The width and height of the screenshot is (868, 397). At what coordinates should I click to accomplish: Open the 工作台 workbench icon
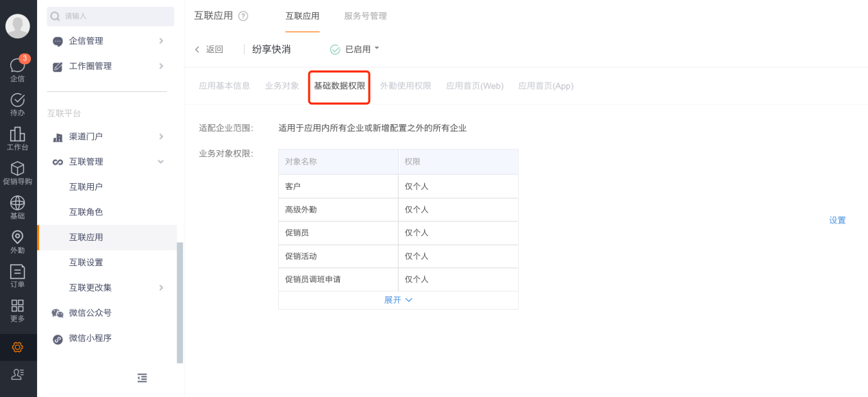18,134
